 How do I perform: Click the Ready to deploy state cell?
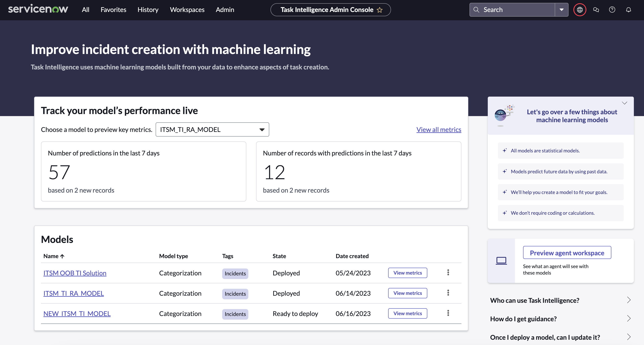click(x=295, y=314)
